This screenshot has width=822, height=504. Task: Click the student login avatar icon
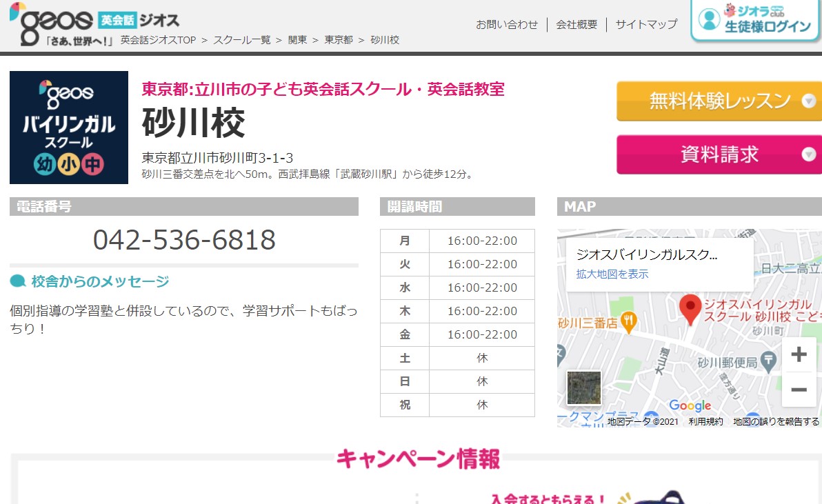click(x=709, y=19)
